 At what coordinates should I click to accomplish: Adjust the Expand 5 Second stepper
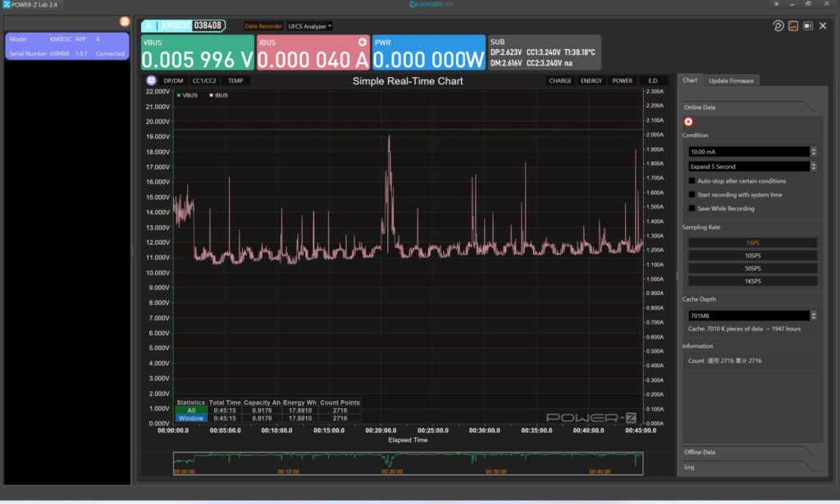[813, 166]
